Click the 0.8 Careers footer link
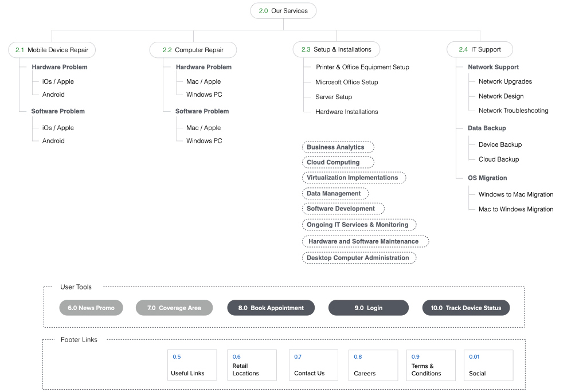Screen dimensions: 587x392 (373, 365)
